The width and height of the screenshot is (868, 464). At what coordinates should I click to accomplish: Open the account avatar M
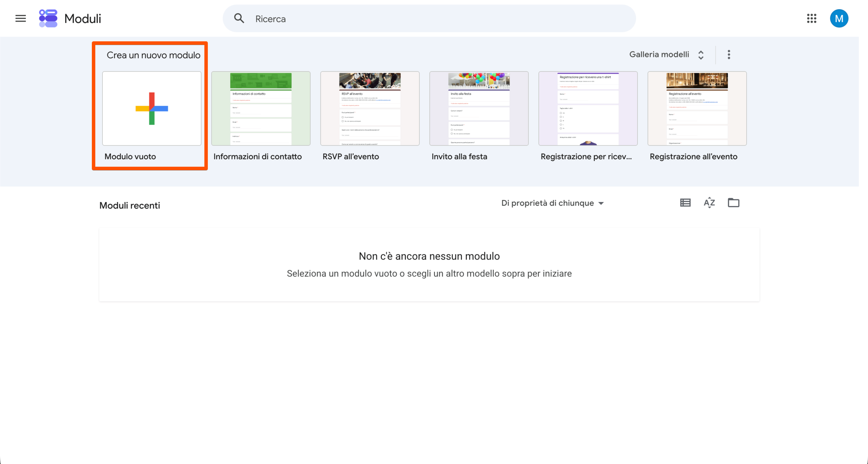(839, 18)
